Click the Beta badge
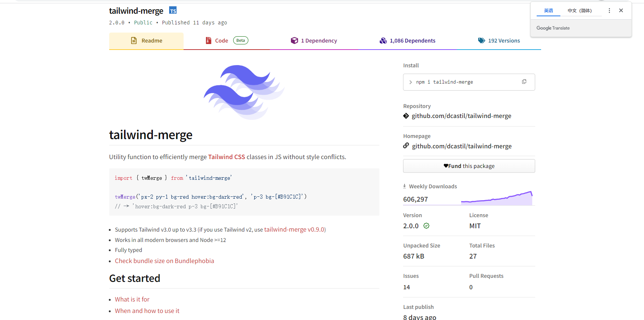644x320 pixels. (x=241, y=40)
